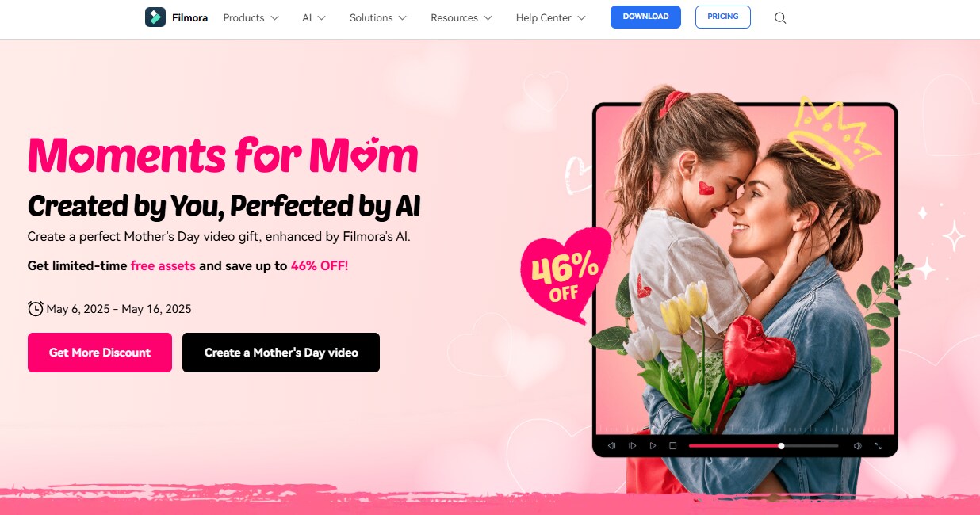Click the red video progress slider
980x515 pixels.
763,446
